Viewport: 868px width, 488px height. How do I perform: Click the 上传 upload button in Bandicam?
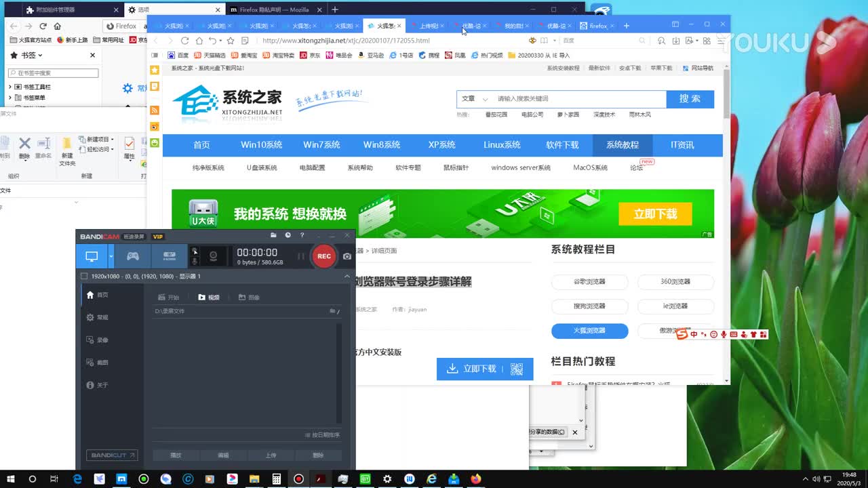click(271, 455)
